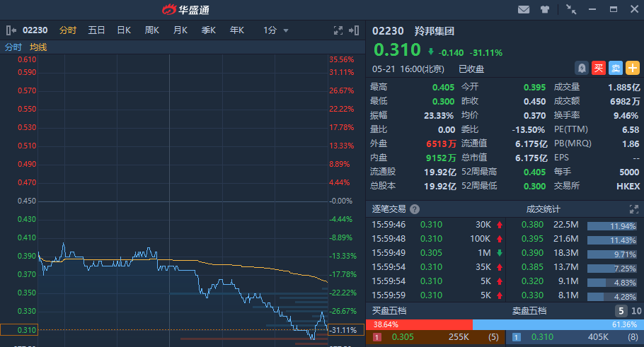The height and width of the screenshot is (347, 644).
Task: Set a price alert with bell icon
Action: 581,69
